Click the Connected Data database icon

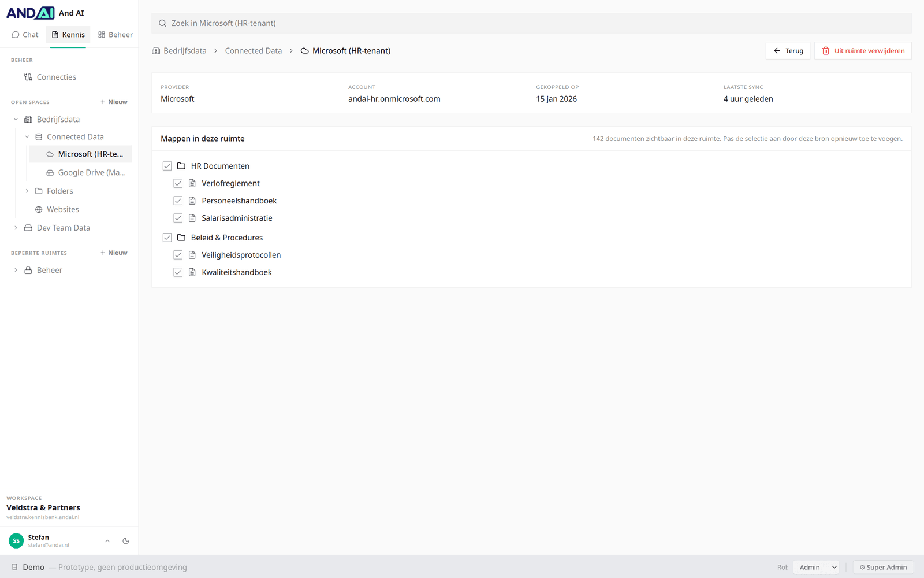tap(39, 137)
